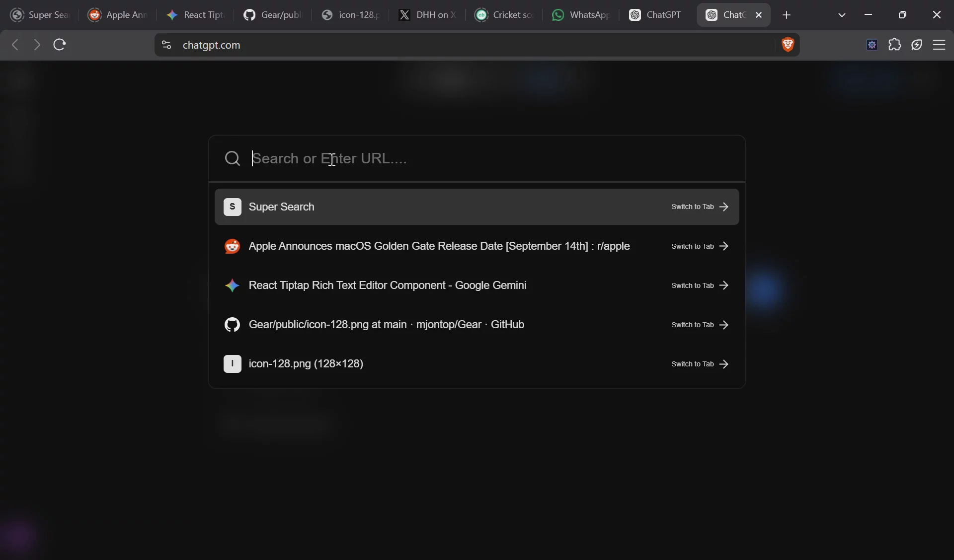Click the site settings icon in address bar

pos(166,45)
